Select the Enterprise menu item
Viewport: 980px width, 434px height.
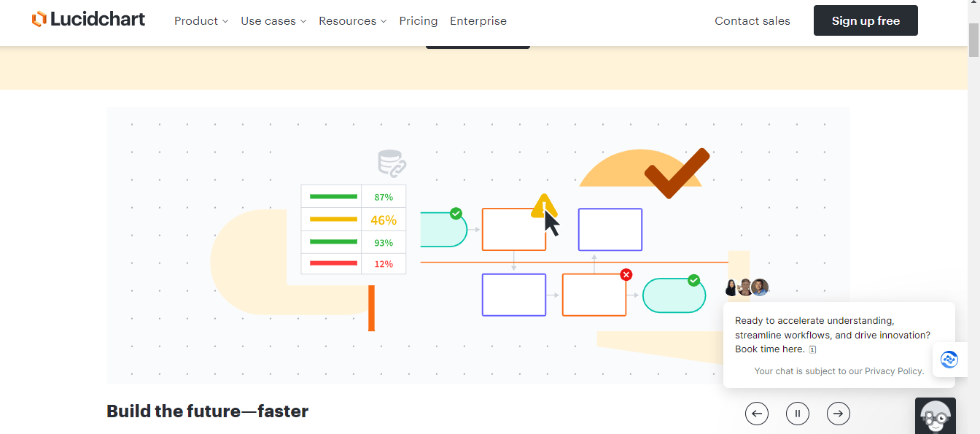[478, 20]
